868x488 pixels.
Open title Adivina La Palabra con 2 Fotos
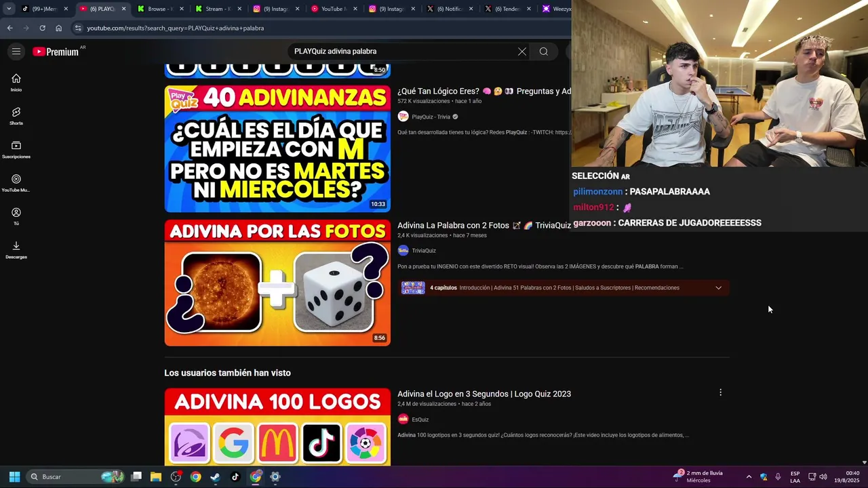484,225
